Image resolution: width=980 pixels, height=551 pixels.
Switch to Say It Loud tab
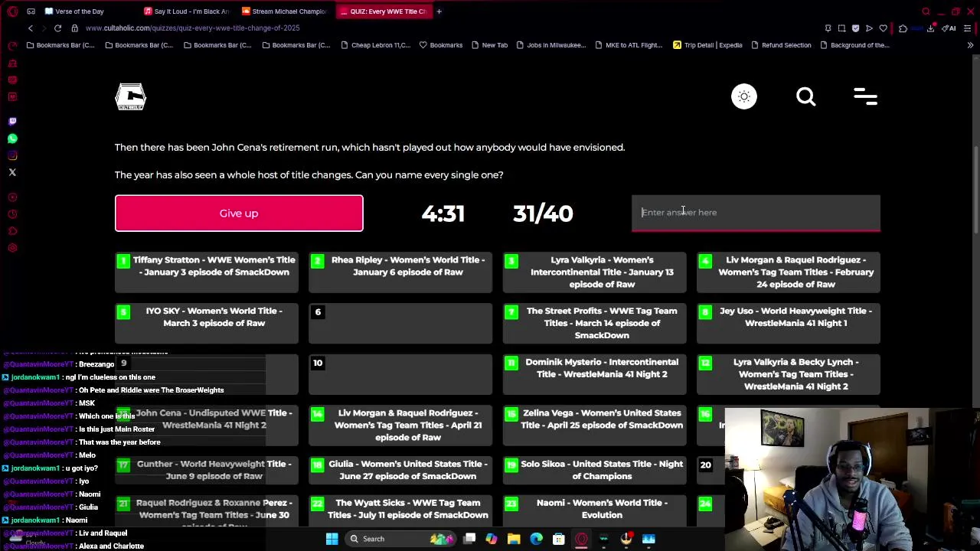[186, 11]
